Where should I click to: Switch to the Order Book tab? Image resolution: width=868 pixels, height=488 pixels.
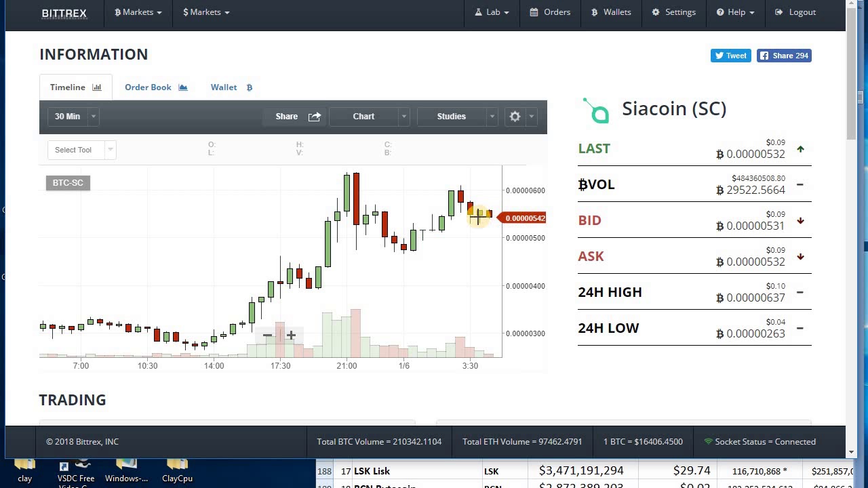pos(156,87)
